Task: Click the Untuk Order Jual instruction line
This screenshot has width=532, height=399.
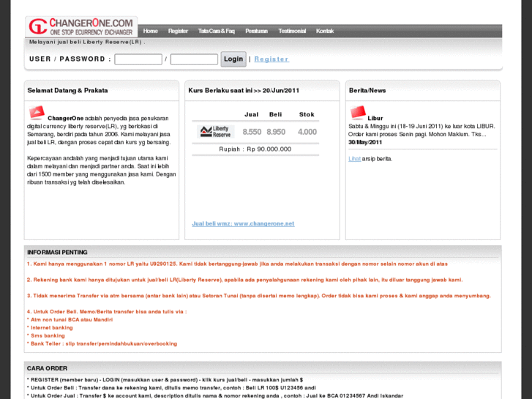Action: click(215, 395)
